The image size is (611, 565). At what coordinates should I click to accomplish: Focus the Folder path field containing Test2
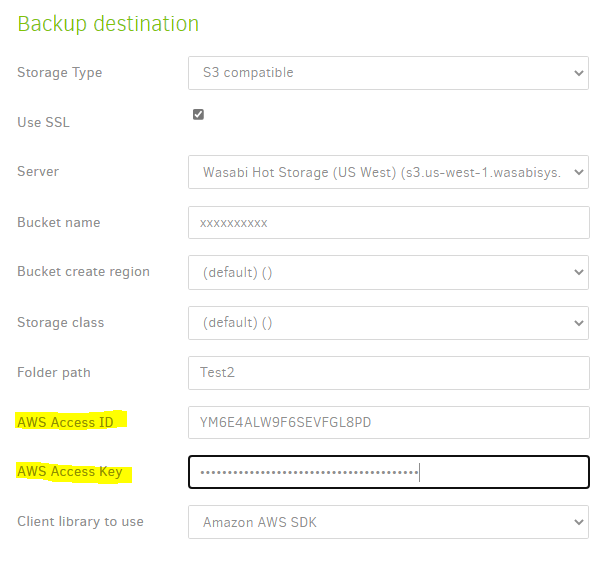coord(388,372)
